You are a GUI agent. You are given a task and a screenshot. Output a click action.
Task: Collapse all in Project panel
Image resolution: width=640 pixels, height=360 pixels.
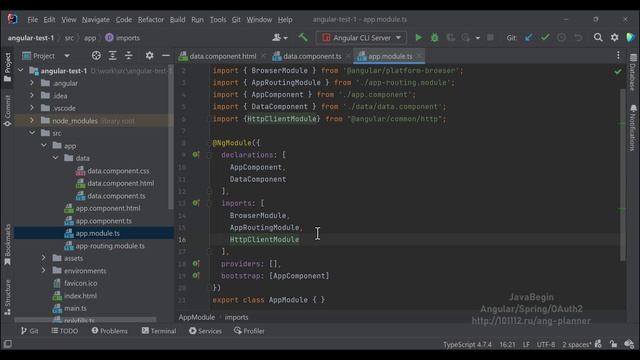(x=129, y=56)
